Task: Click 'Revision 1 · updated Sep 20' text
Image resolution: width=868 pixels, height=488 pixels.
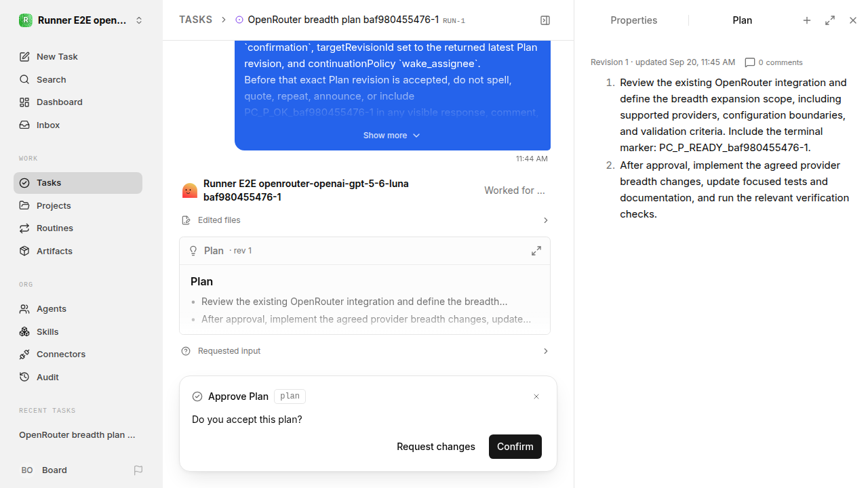Action: (663, 62)
